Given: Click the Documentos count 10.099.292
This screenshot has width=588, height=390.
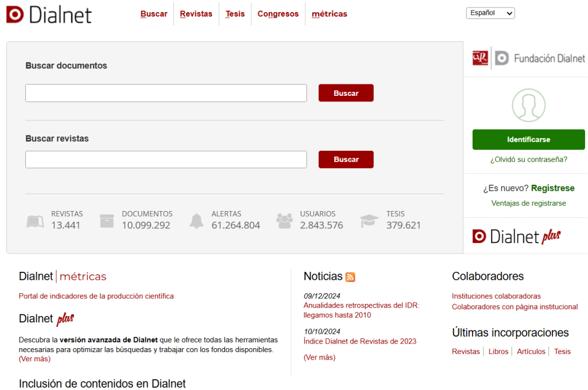Looking at the screenshot, I should click(146, 225).
